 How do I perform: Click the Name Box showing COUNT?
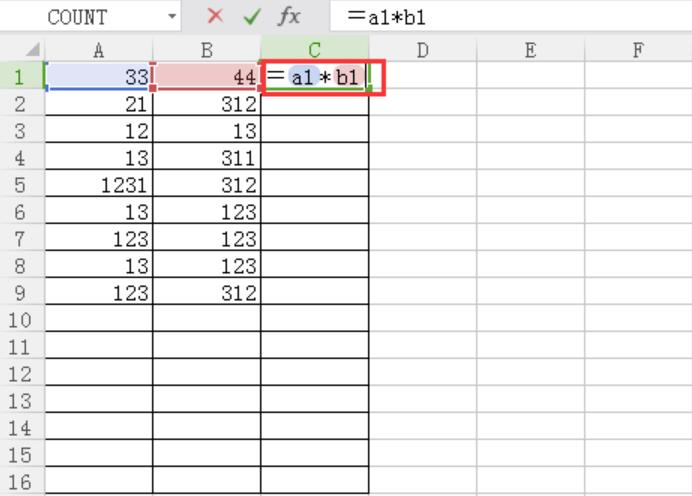(90, 17)
